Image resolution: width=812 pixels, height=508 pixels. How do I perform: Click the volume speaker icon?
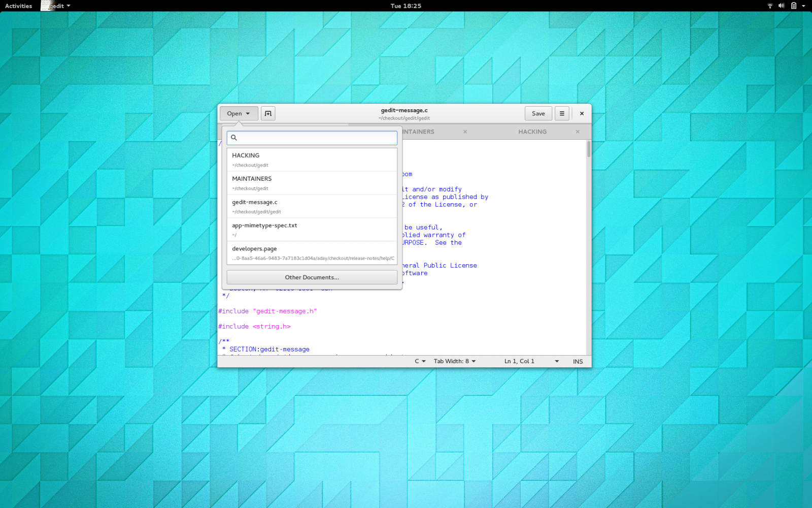click(782, 6)
